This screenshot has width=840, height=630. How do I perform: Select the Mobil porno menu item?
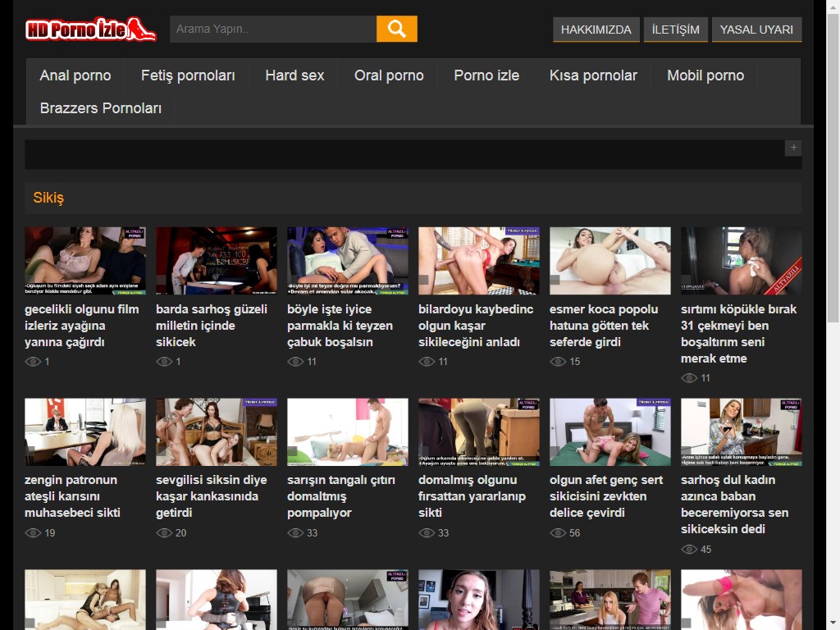(x=705, y=75)
